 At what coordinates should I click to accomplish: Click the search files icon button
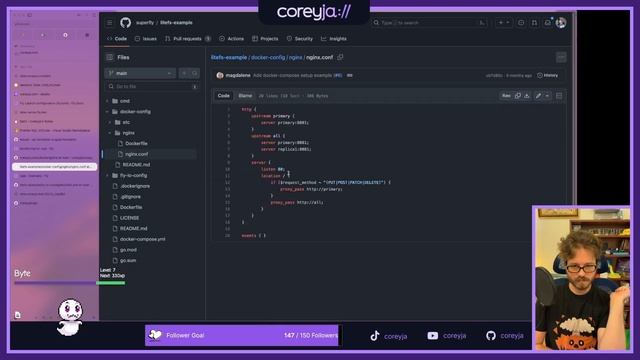pos(195,73)
